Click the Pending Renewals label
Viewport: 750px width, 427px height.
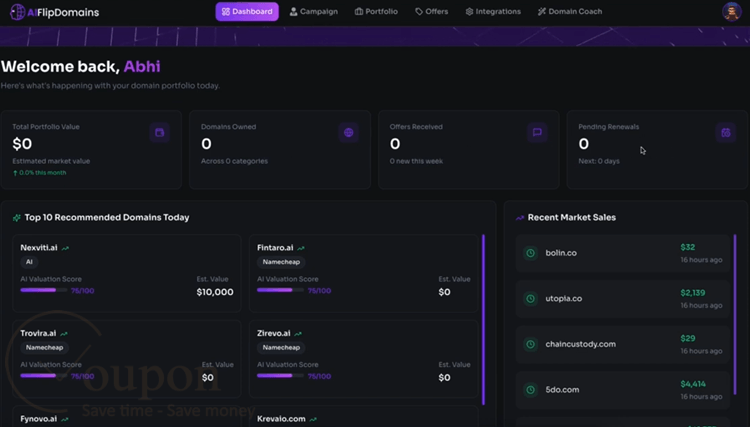[x=608, y=127]
